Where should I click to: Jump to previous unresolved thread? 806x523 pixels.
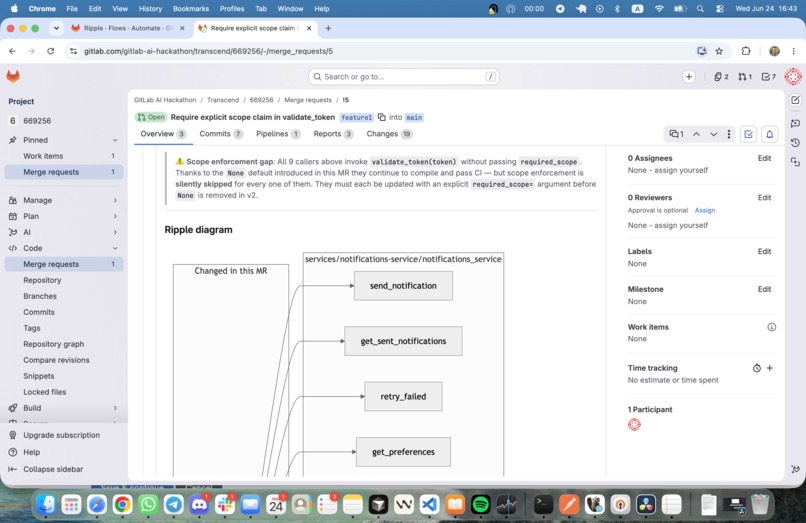click(696, 134)
